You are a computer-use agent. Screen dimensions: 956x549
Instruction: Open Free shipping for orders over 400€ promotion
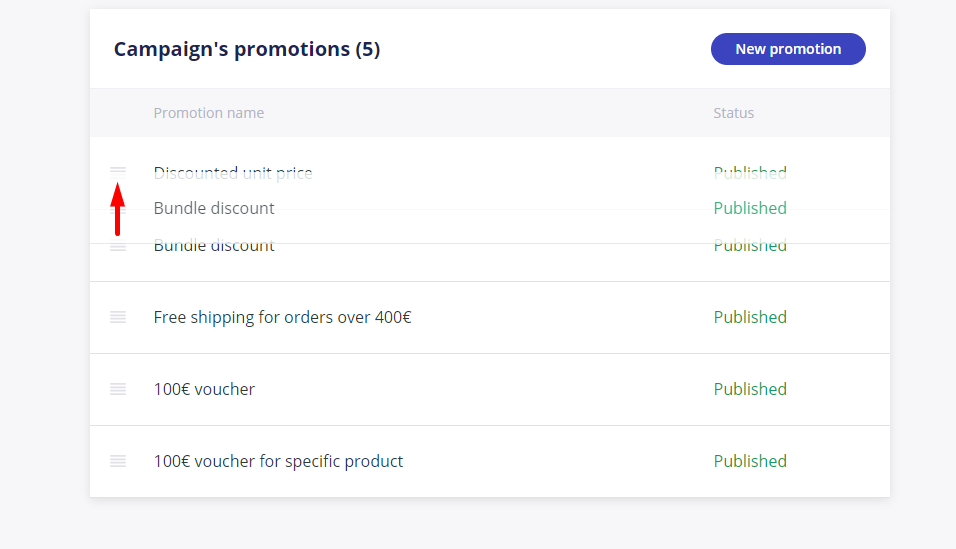coord(282,317)
